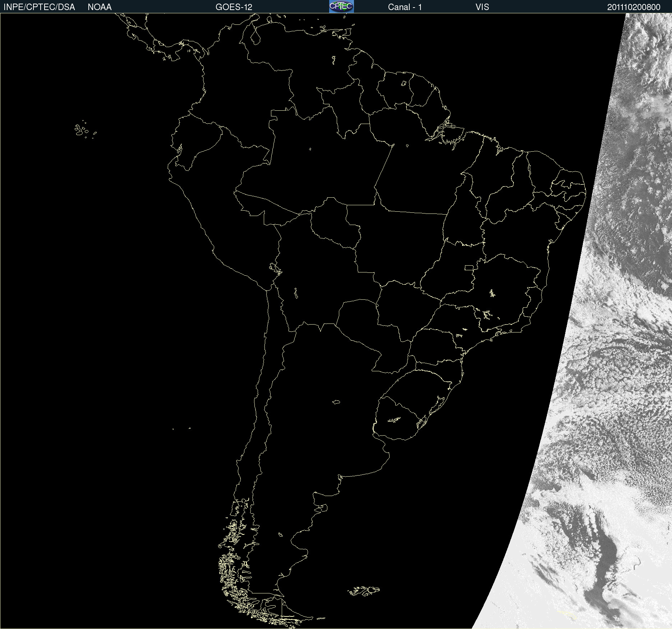Screen dimensions: 672x629
Task: Select the INPE/CPTEC/DSA header label
Action: click(x=39, y=7)
